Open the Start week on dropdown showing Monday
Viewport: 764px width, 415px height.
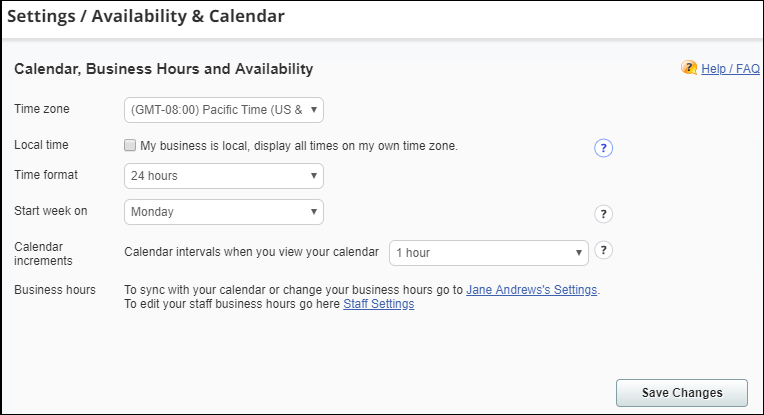(224, 212)
